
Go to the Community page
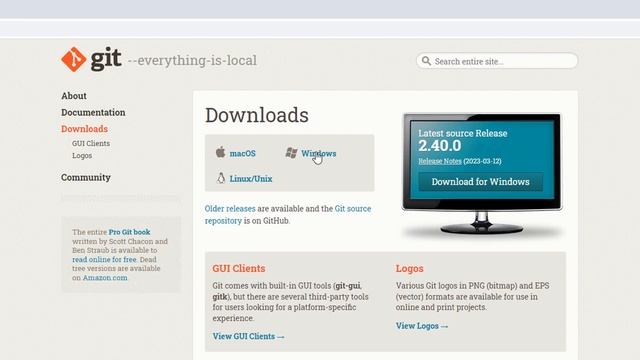click(86, 177)
